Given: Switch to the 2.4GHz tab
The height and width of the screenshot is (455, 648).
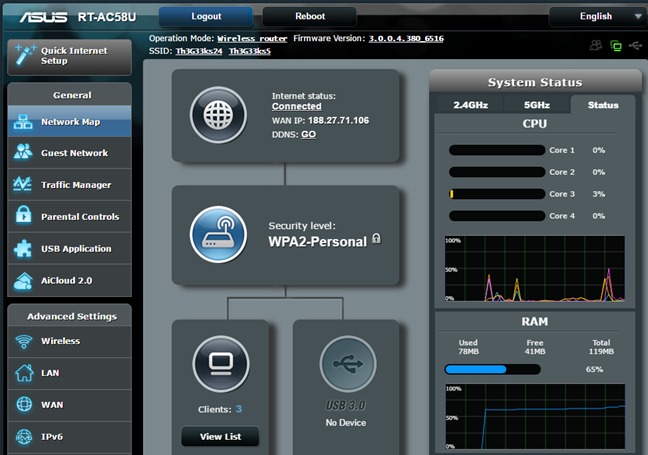Looking at the screenshot, I should pos(470,105).
